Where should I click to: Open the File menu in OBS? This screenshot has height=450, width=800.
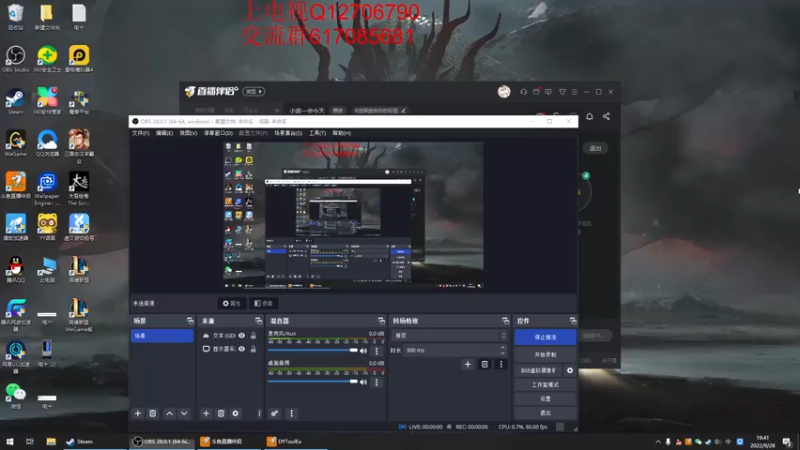[140, 133]
